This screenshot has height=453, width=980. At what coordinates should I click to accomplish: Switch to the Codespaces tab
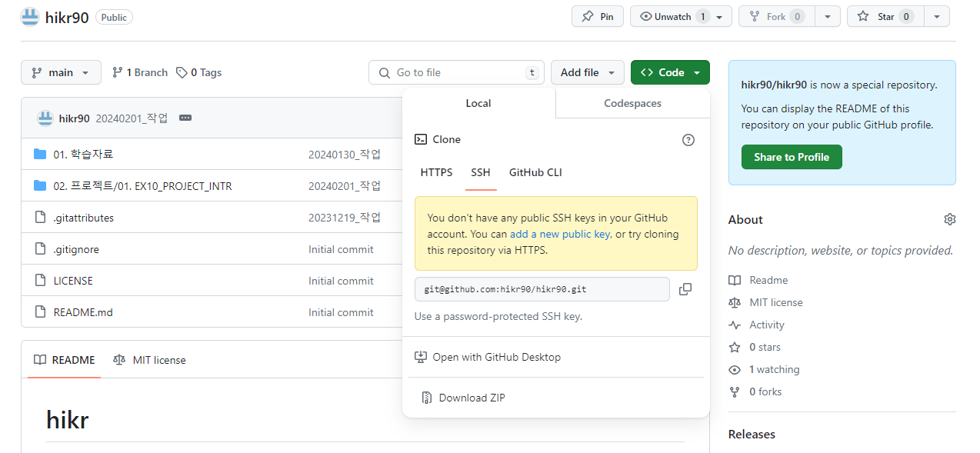(632, 103)
